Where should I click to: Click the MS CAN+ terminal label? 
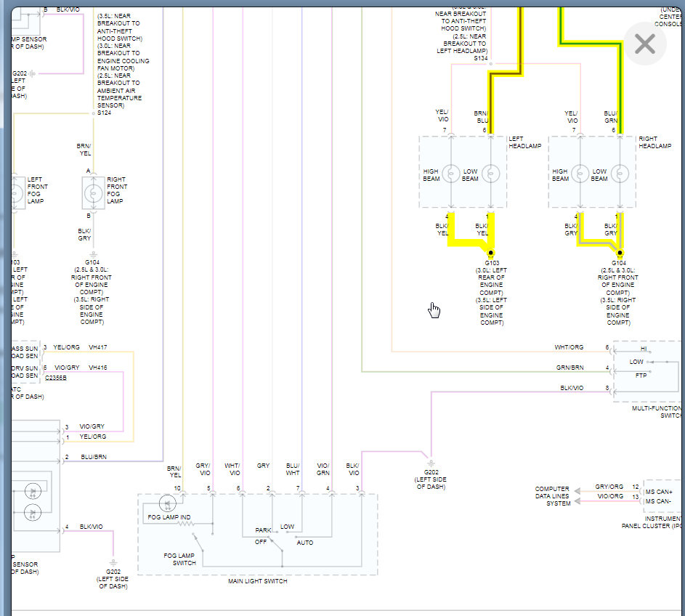click(x=660, y=492)
